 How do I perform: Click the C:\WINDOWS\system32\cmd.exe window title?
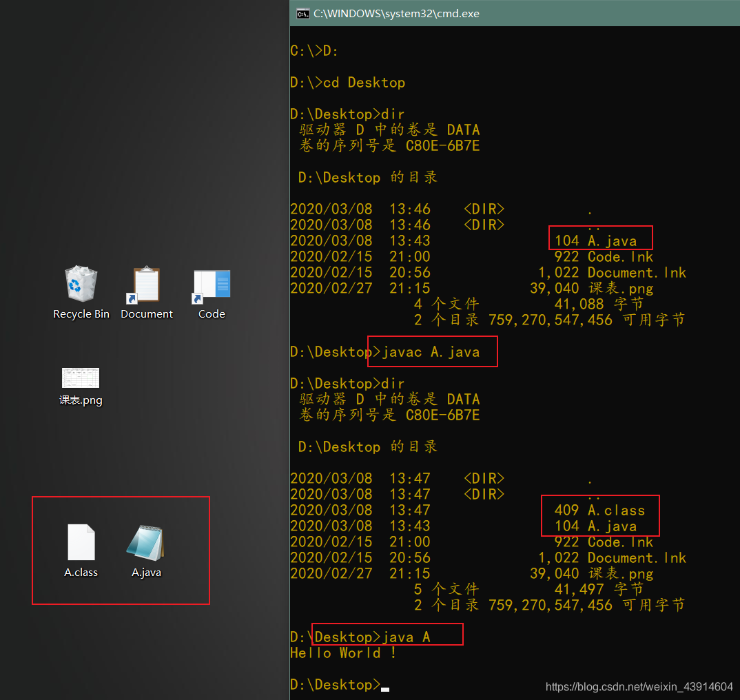pyautogui.click(x=396, y=14)
